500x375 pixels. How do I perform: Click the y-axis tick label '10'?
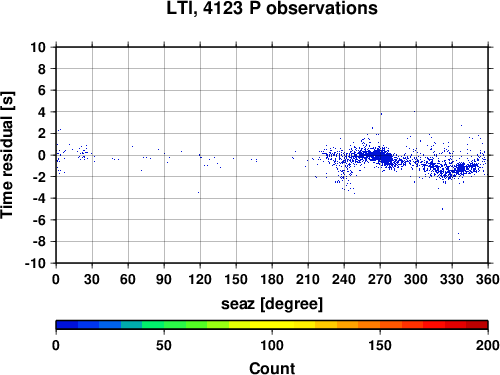pos(38,47)
